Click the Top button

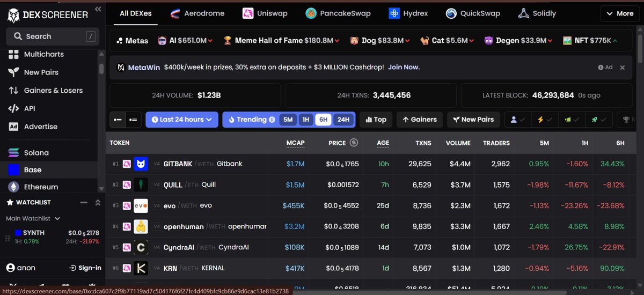376,120
